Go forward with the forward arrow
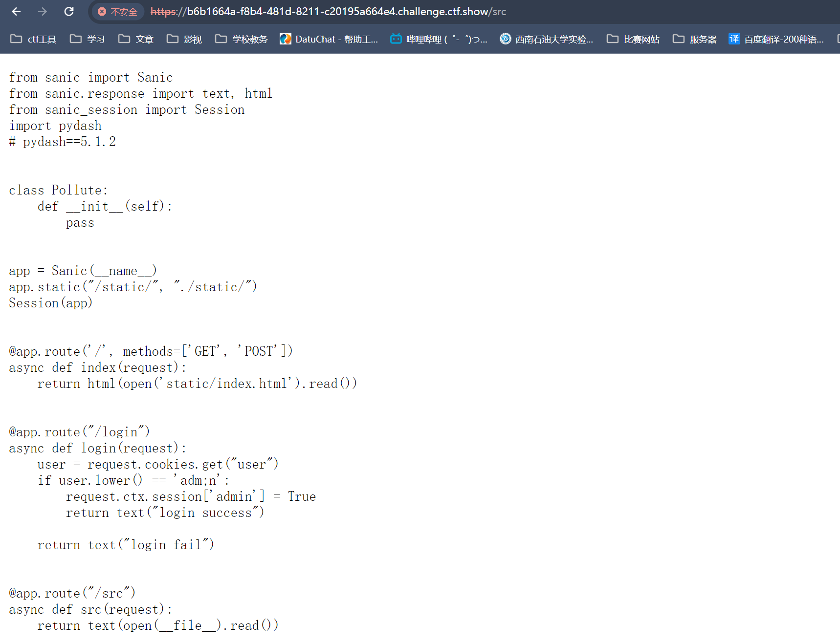840x643 pixels. point(43,11)
